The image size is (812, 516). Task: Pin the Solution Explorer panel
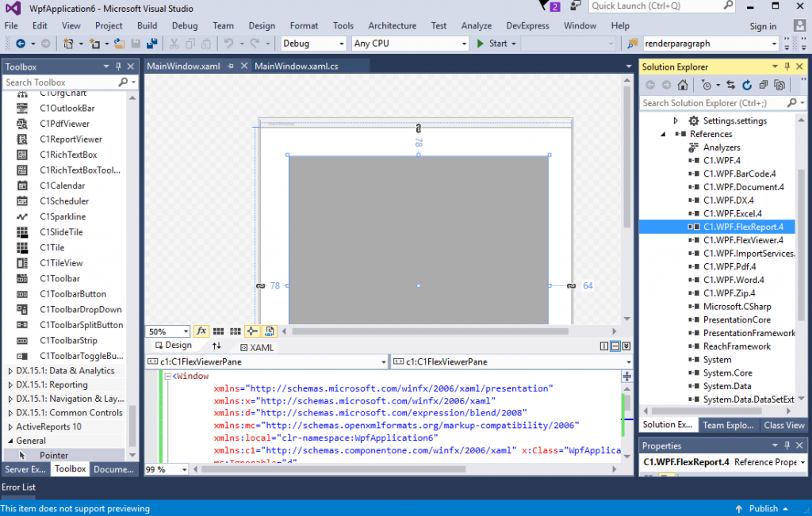click(787, 67)
